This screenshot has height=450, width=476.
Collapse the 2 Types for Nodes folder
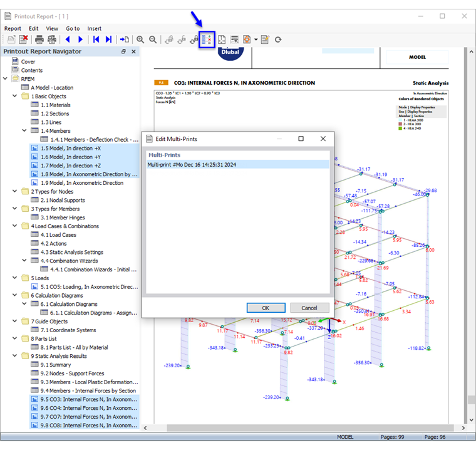click(14, 191)
